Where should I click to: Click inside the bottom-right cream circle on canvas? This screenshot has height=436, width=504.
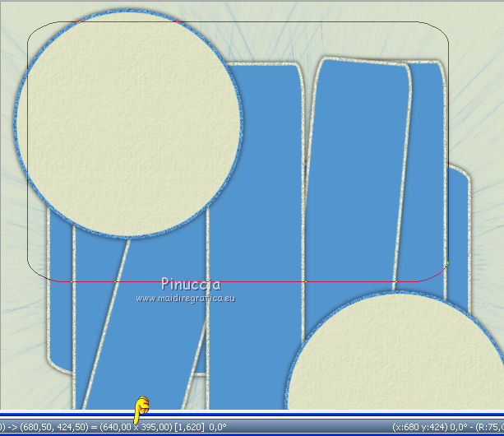395,350
